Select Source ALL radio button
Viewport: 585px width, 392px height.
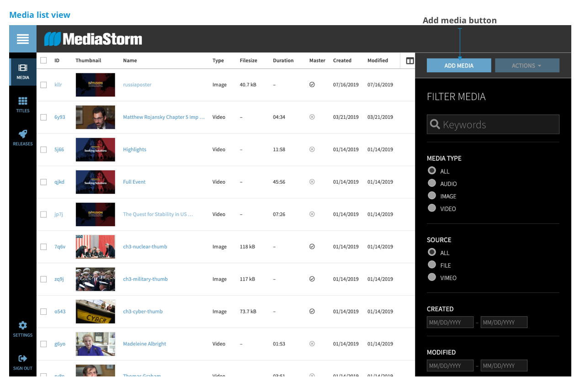(432, 252)
